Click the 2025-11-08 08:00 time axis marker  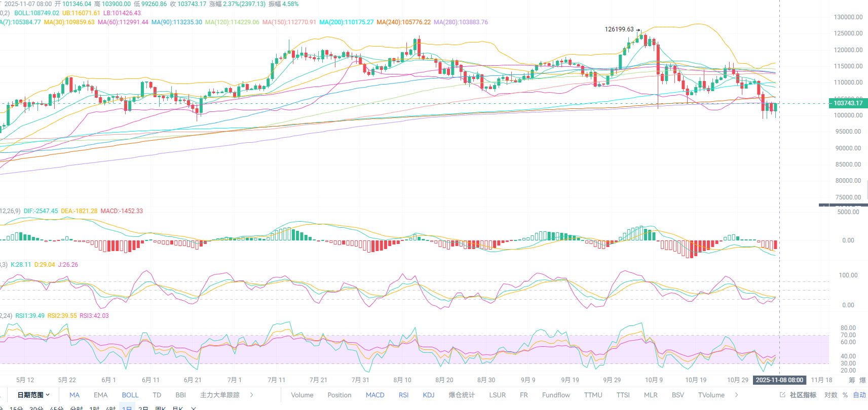click(779, 380)
